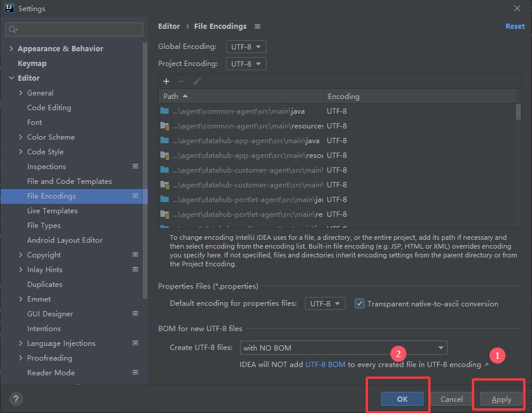The height and width of the screenshot is (413, 532).
Task: Close the Settings dialog window
Action: click(x=517, y=8)
